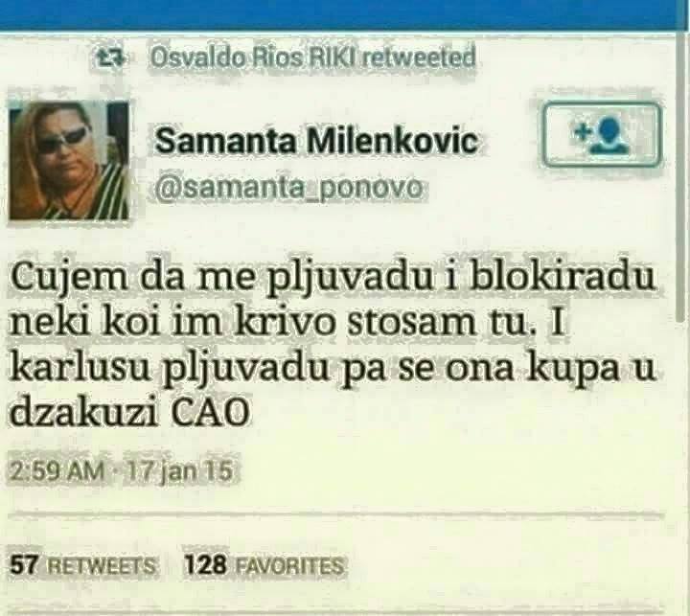This screenshot has height=616, width=690.
Task: Click the FAVORITES label text
Action: (289, 565)
